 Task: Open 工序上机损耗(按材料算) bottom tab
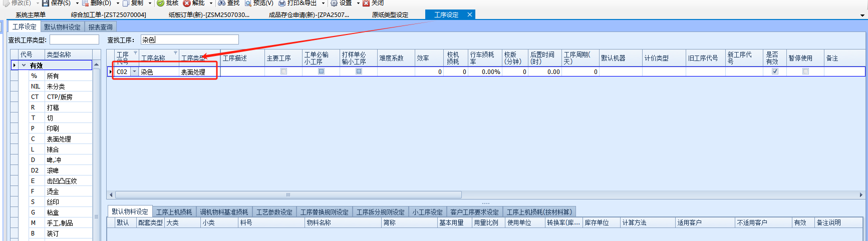[539, 212]
